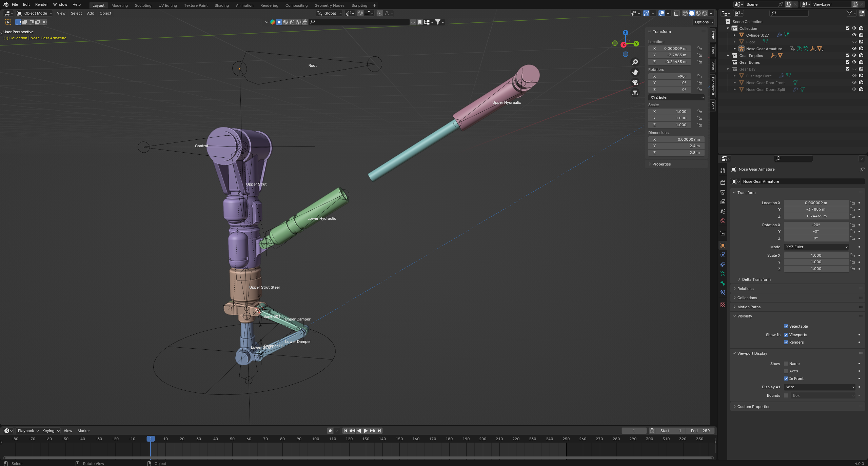Open the File menu
The height and width of the screenshot is (466, 868).
[x=15, y=4]
